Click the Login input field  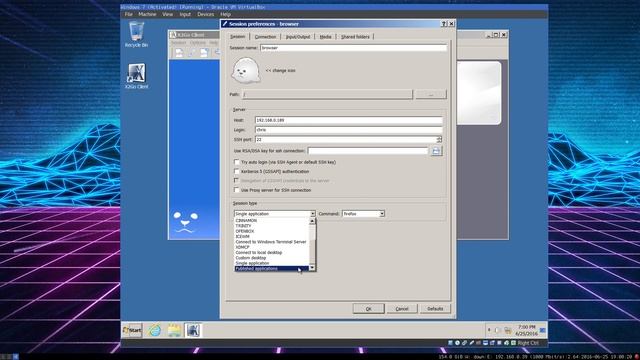tap(349, 130)
